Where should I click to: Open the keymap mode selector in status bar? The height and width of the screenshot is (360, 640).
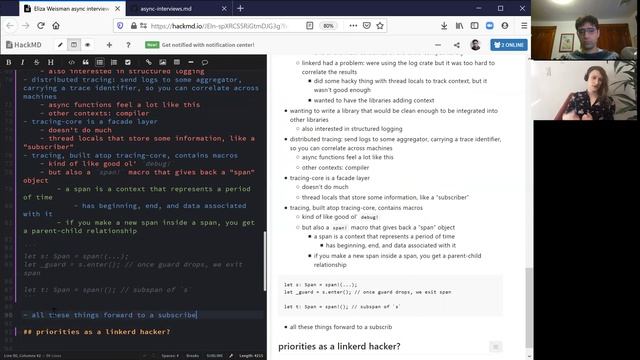coord(214,356)
